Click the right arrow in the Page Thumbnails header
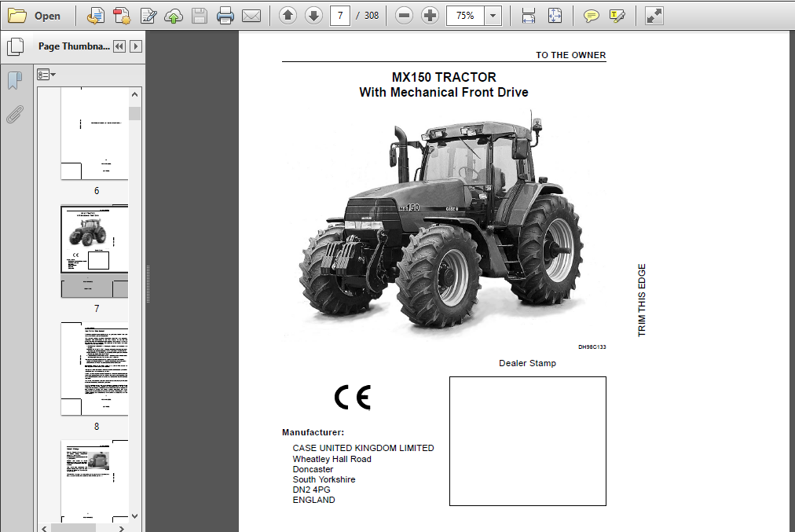Screen dimensions: 795x532 (135, 46)
